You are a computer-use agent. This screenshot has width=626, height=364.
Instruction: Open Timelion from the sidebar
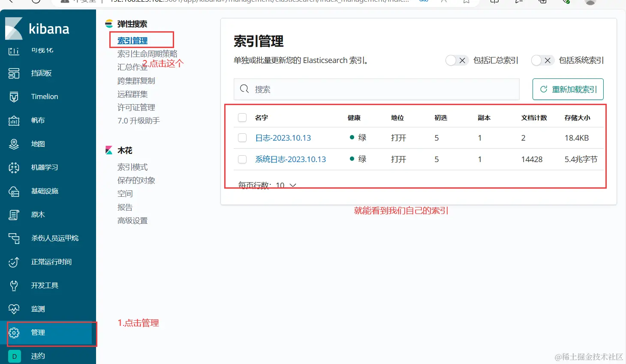45,96
